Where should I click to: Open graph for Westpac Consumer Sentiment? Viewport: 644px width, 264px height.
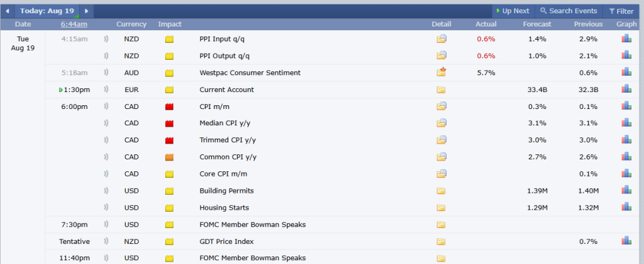coord(626,72)
